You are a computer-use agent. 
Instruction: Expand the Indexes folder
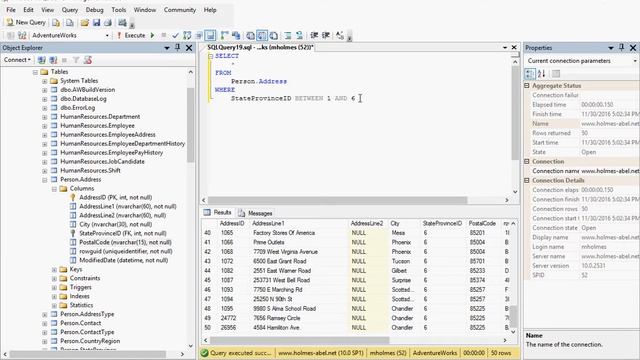(x=54, y=297)
